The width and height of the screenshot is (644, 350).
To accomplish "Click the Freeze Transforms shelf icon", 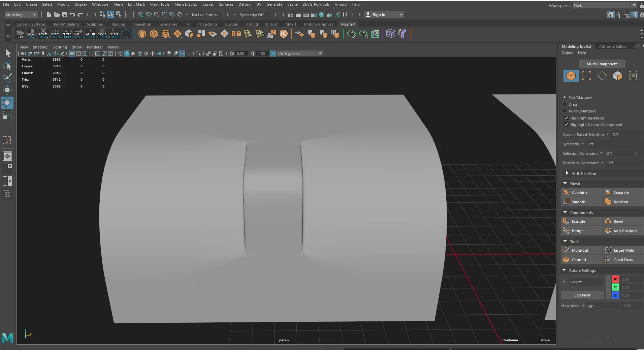I will (x=67, y=34).
